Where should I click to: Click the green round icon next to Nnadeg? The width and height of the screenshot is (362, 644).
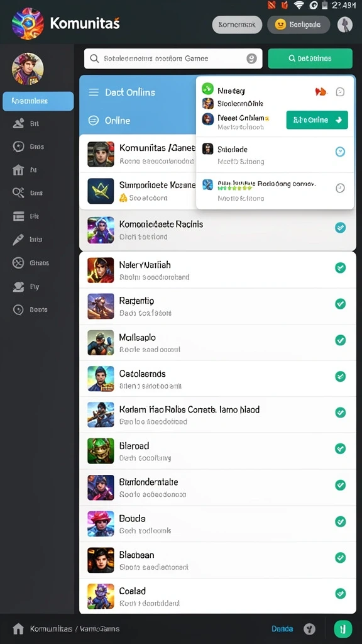pos(207,88)
